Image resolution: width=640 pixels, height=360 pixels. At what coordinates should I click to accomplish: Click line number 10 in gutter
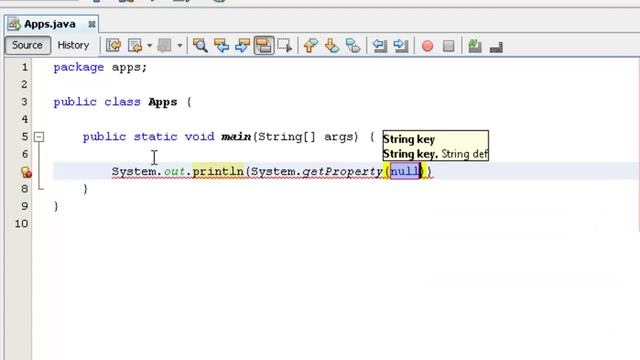[21, 224]
